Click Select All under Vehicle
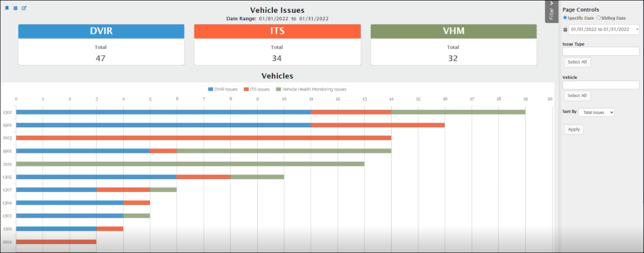The width and height of the screenshot is (644, 253). (x=577, y=96)
